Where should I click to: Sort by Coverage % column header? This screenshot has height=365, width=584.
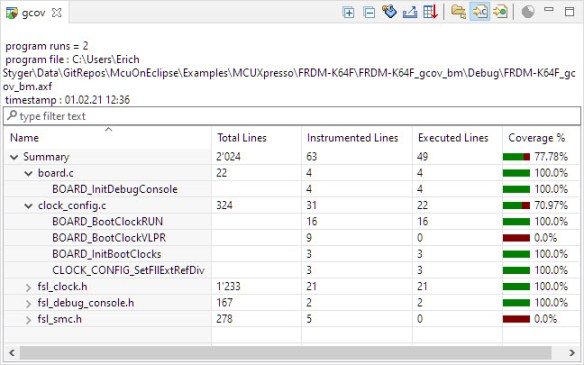541,138
